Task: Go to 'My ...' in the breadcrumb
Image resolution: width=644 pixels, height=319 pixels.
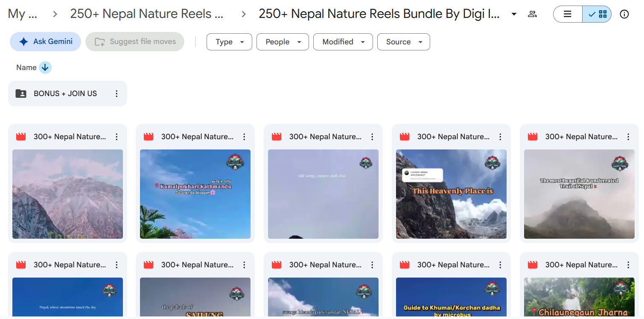Action: pyautogui.click(x=23, y=14)
